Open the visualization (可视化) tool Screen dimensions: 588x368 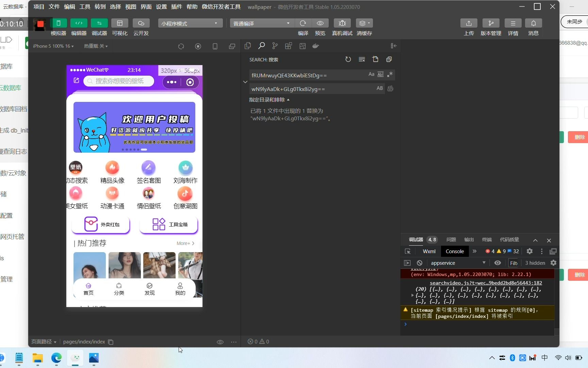click(x=120, y=23)
